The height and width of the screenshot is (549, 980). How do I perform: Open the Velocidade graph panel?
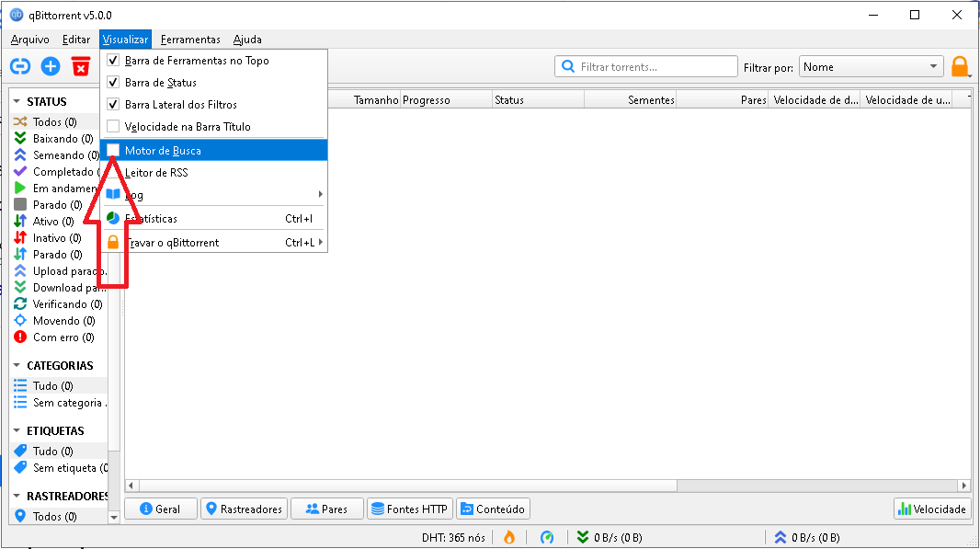click(x=932, y=508)
